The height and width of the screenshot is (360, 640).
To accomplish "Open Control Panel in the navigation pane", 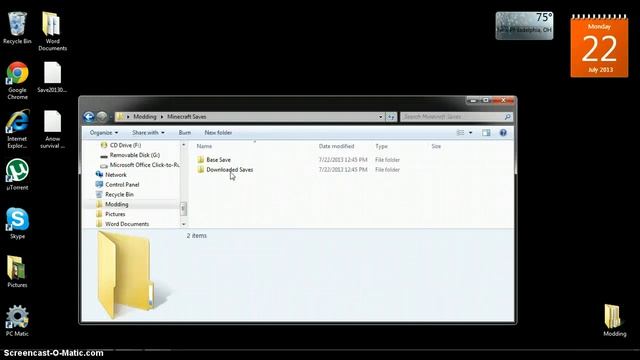I will tap(118, 184).
